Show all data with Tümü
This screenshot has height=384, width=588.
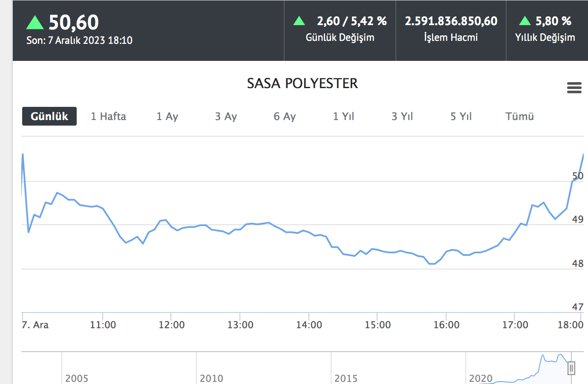(x=519, y=116)
